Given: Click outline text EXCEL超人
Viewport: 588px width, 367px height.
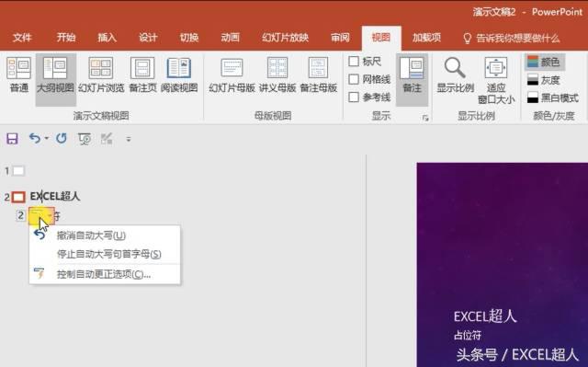Looking at the screenshot, I should pyautogui.click(x=55, y=196).
